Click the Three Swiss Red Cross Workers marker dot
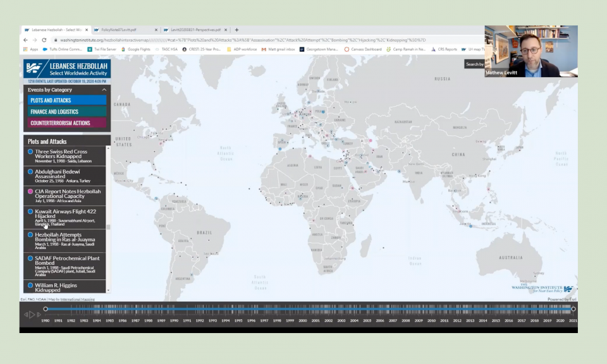The image size is (607, 364). 30,152
